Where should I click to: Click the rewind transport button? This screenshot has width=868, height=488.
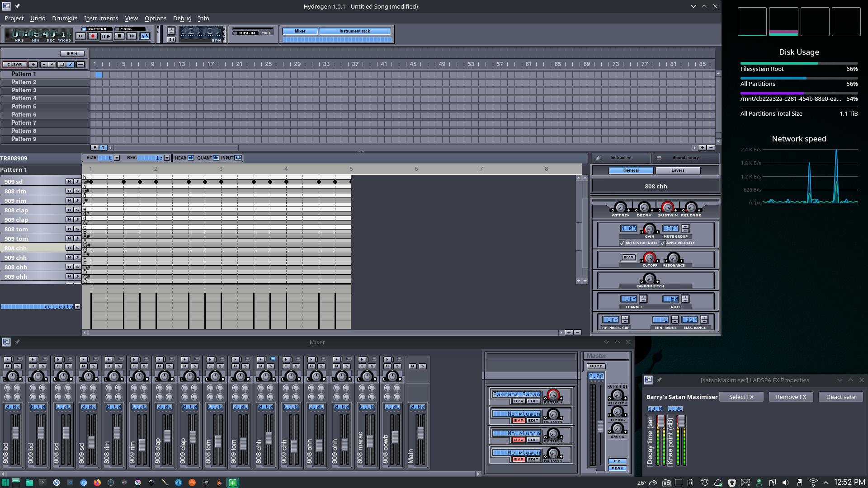[x=80, y=36]
